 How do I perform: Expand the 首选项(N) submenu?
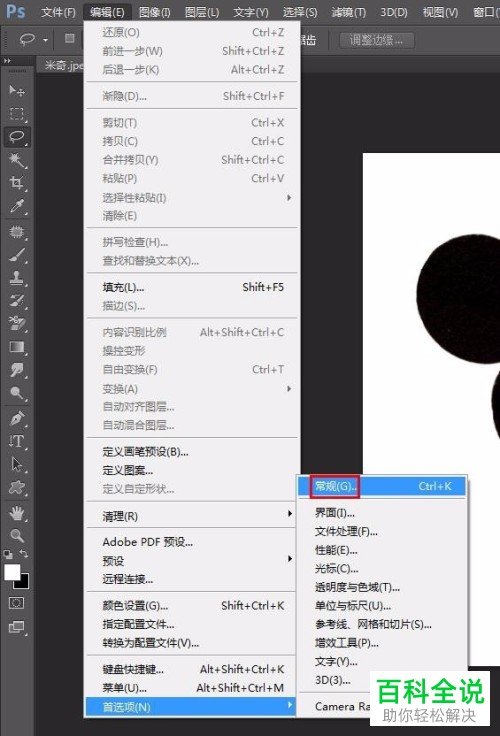click(x=191, y=707)
